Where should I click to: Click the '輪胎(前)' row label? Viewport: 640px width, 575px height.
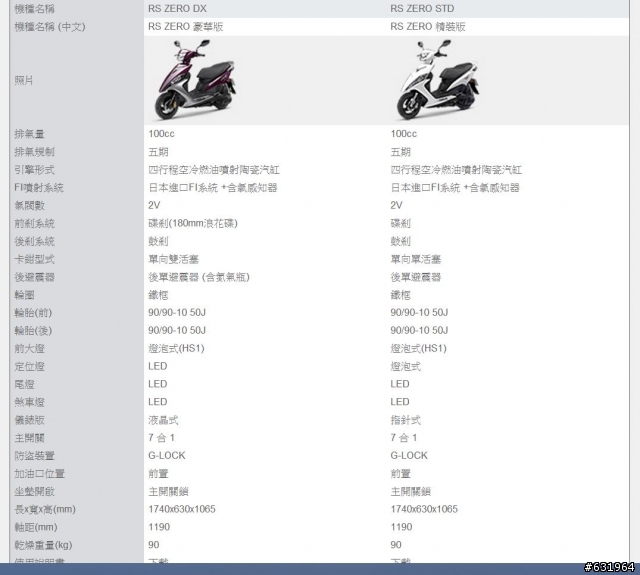coord(33,313)
